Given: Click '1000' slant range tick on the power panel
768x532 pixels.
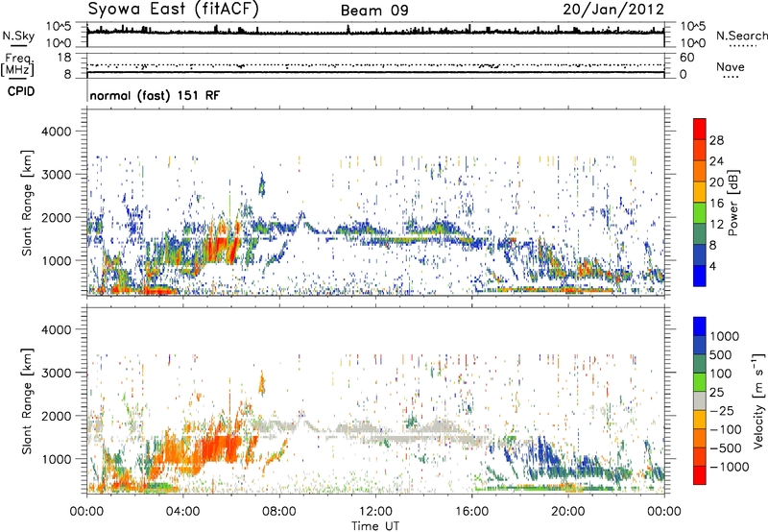Looking at the screenshot, I should click(x=56, y=260).
